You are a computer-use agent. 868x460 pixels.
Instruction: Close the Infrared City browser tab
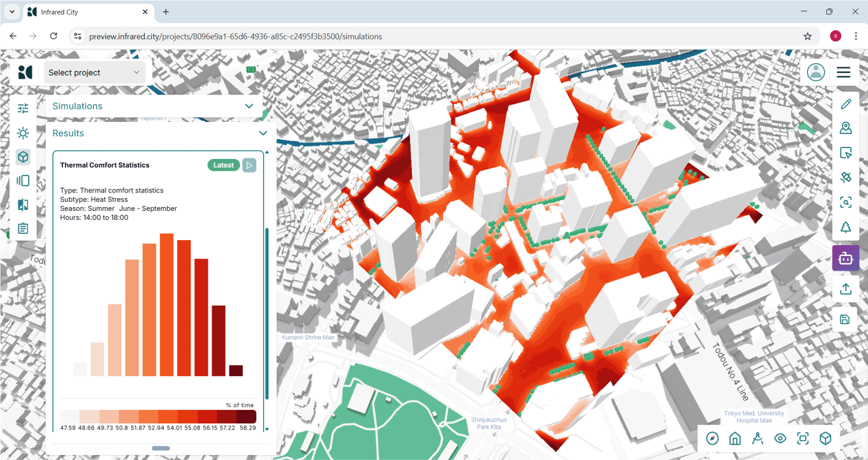[x=146, y=12]
